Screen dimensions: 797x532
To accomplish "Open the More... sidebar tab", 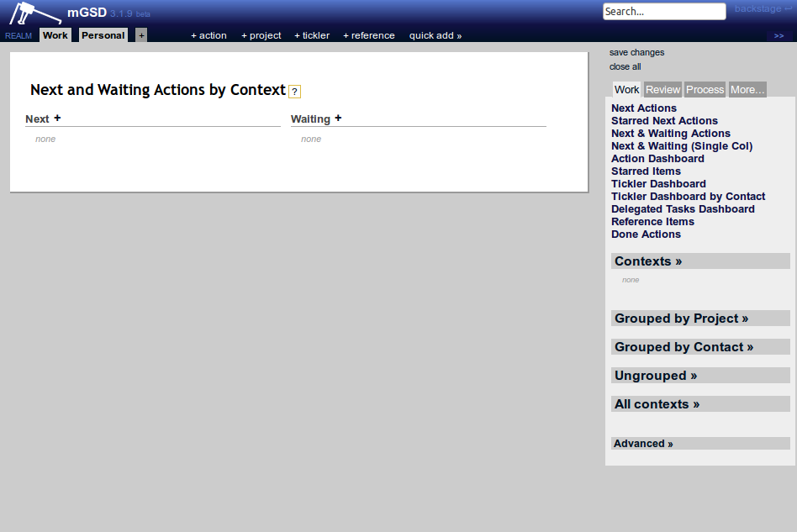I will 747,89.
